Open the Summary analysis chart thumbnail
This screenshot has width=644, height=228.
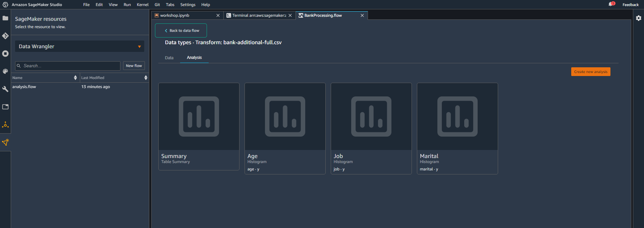pos(199,117)
